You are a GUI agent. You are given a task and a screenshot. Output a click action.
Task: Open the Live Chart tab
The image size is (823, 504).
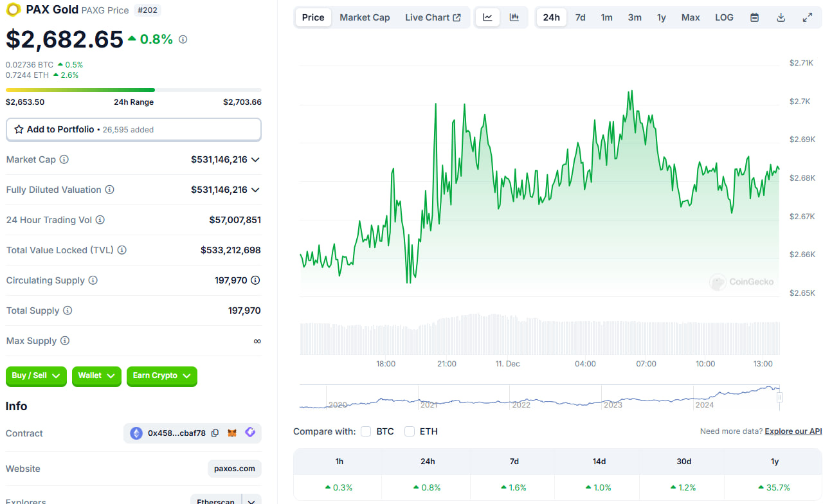pos(433,17)
